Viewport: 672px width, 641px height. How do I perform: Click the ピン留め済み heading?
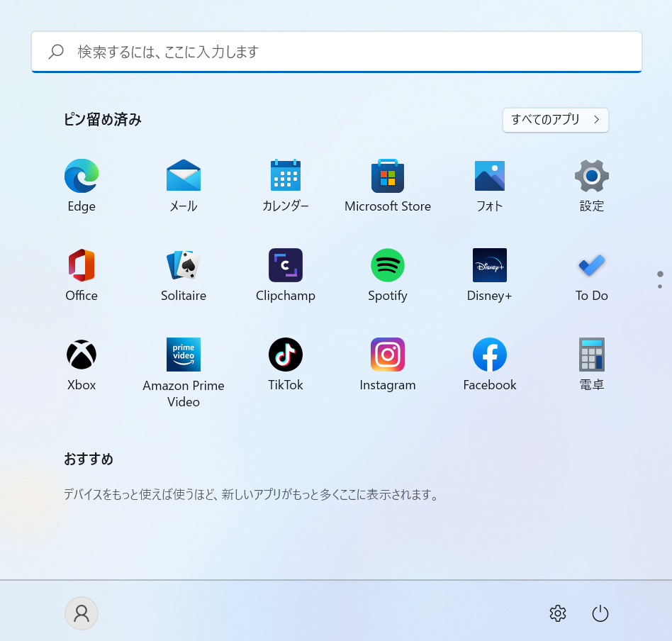tap(102, 119)
